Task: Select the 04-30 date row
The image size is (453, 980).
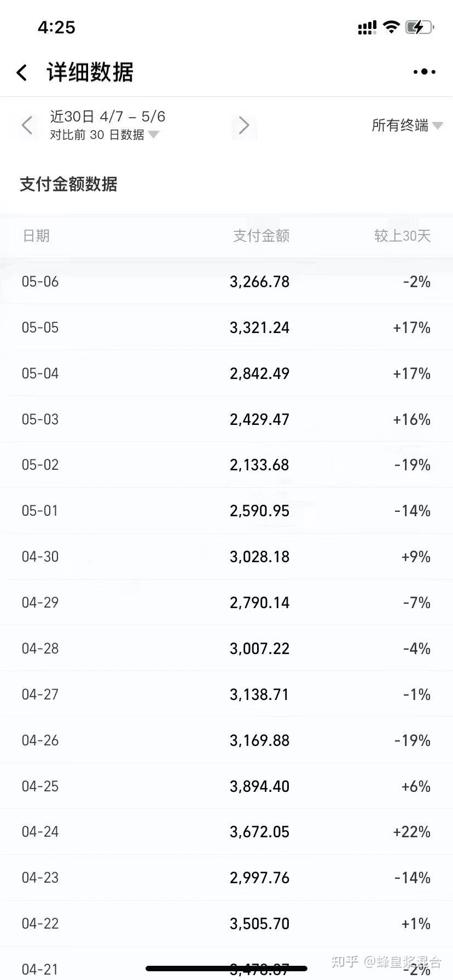Action: pyautogui.click(x=226, y=557)
